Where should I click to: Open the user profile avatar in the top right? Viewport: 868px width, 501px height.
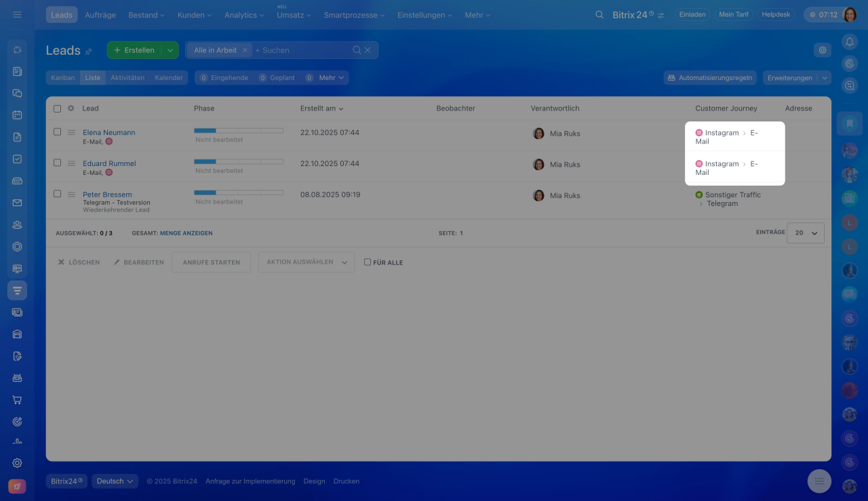pos(850,14)
